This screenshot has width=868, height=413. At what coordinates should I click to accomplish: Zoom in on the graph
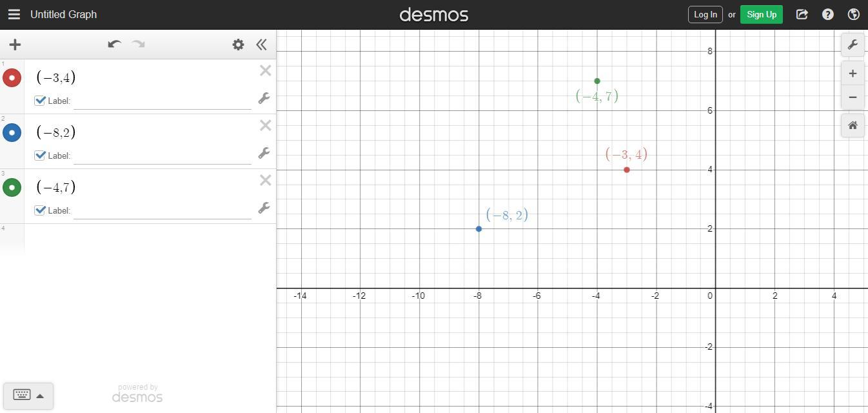click(x=853, y=74)
